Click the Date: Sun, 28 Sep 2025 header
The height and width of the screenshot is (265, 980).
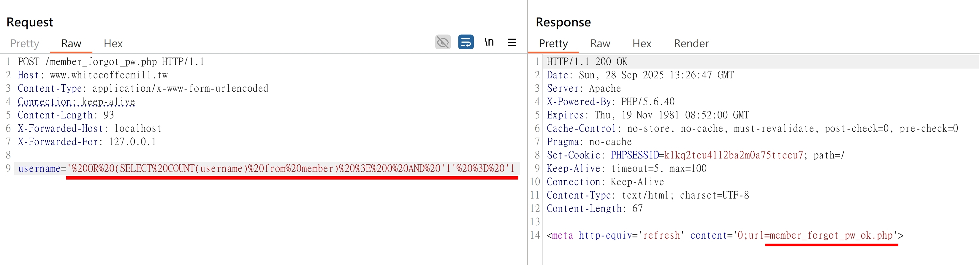(x=640, y=75)
